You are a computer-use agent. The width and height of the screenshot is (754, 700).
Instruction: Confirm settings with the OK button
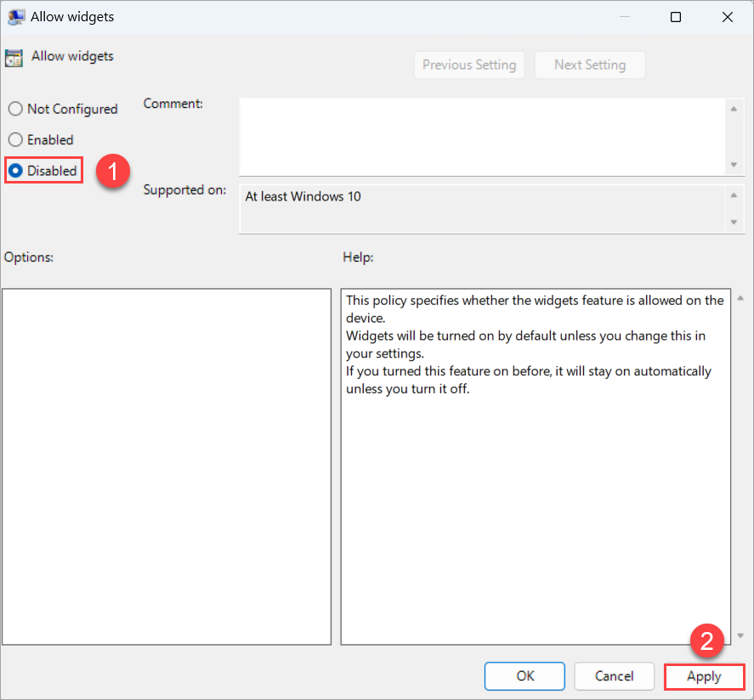coord(524,676)
